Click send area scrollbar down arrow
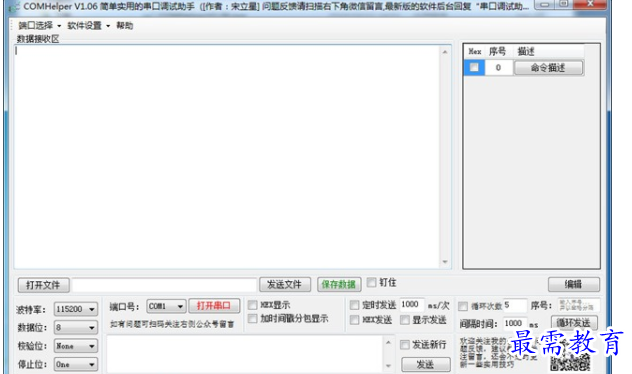 [x=388, y=366]
